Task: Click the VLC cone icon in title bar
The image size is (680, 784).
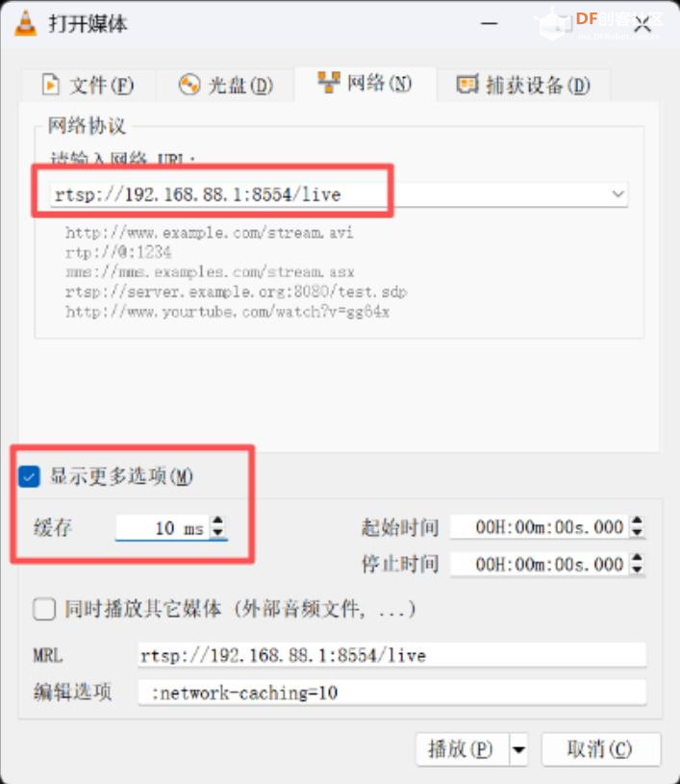Action: (25, 23)
